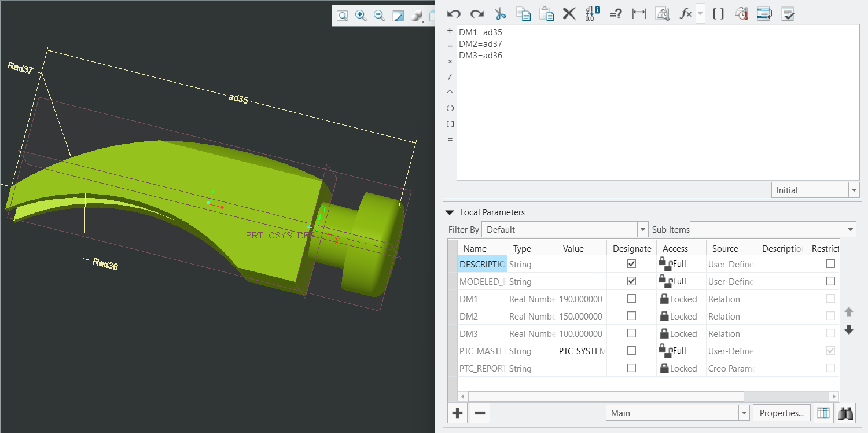Cut selected relation text with scissors icon
Image resolution: width=868 pixels, height=433 pixels.
point(500,14)
